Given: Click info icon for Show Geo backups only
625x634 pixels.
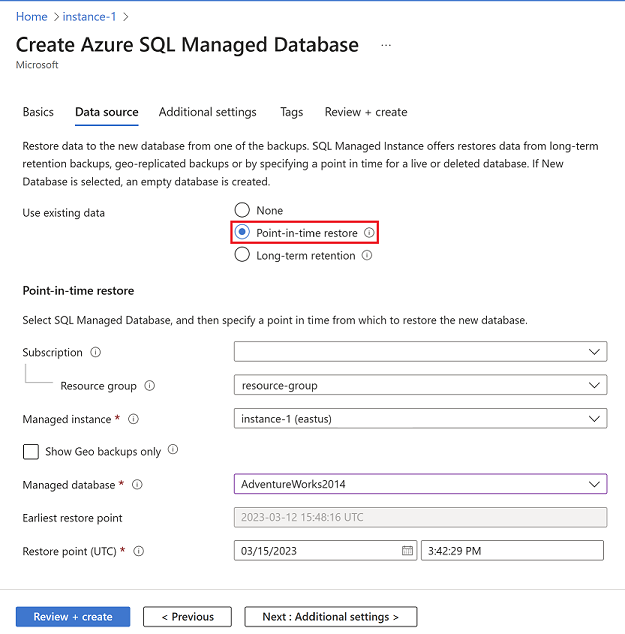Looking at the screenshot, I should [173, 451].
